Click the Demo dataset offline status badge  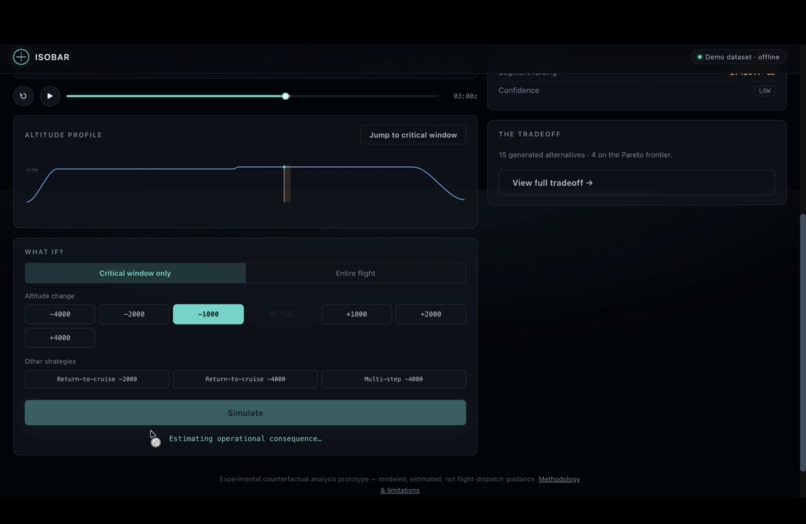[738, 57]
